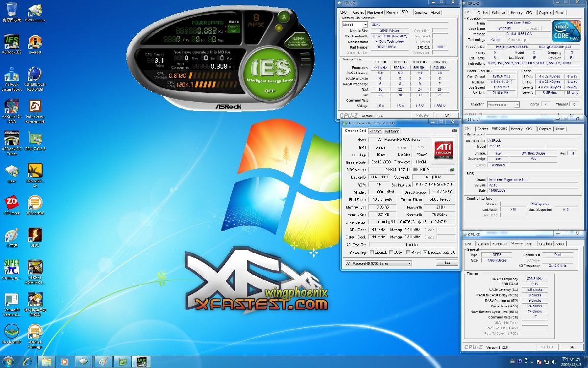Select Graphics tab in Memory CPU-Z window
Image resolution: width=588 pixels, height=368 pixels.
545,243
